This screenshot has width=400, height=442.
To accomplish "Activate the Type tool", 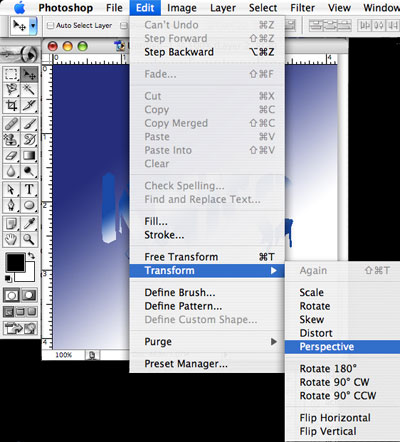I will tap(29, 190).
